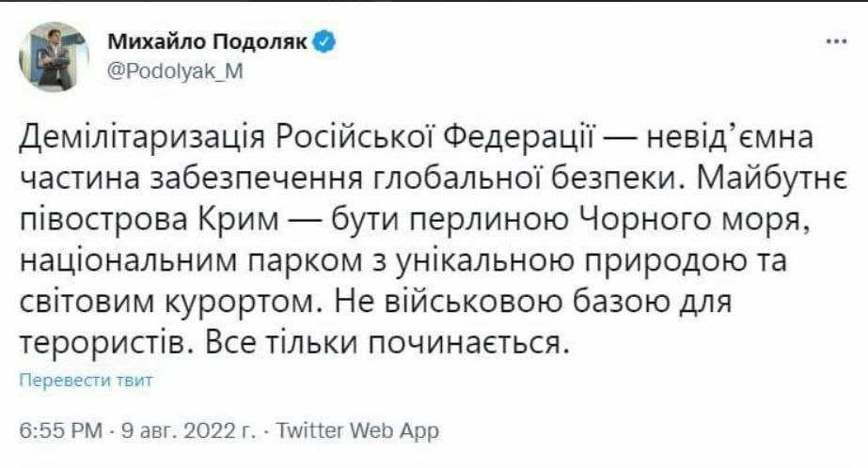This screenshot has height=468, width=868.
Task: Click the Перевести твит link
Action: [86, 382]
